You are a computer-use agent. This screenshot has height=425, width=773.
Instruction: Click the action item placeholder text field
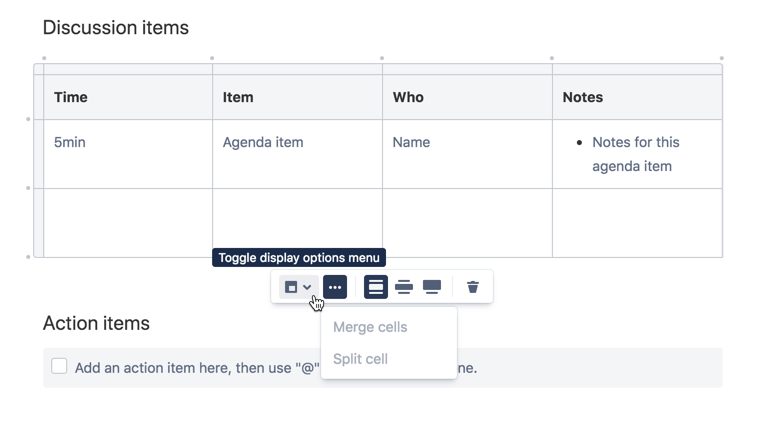pos(383,368)
